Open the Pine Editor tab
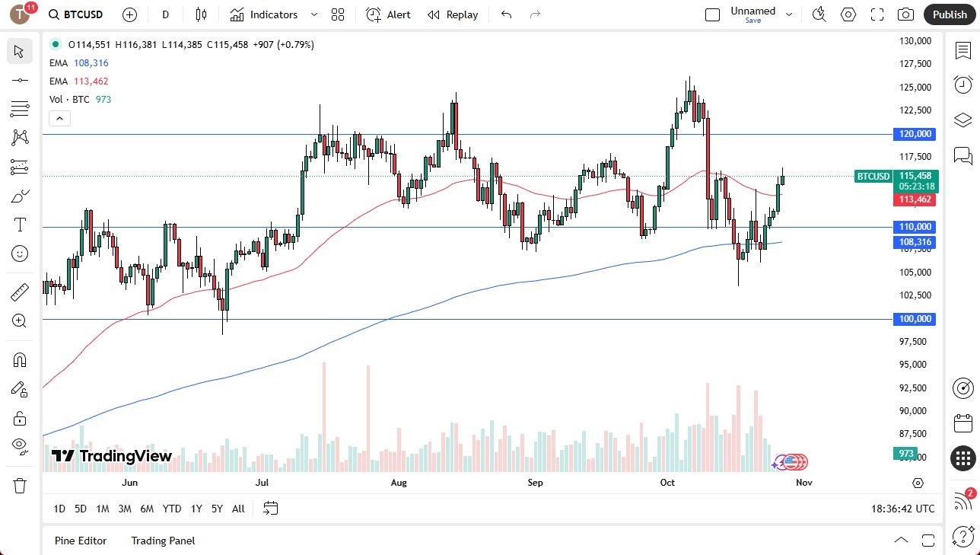The image size is (980, 555). pyautogui.click(x=81, y=541)
